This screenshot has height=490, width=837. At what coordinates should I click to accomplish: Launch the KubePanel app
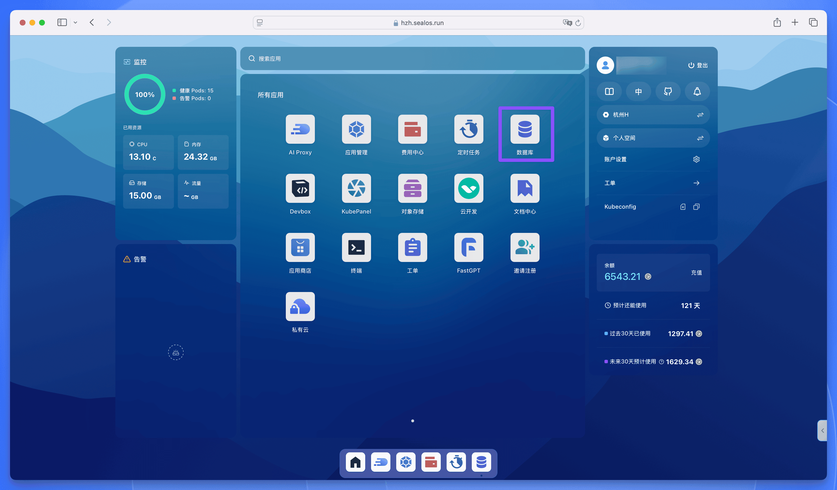(356, 188)
